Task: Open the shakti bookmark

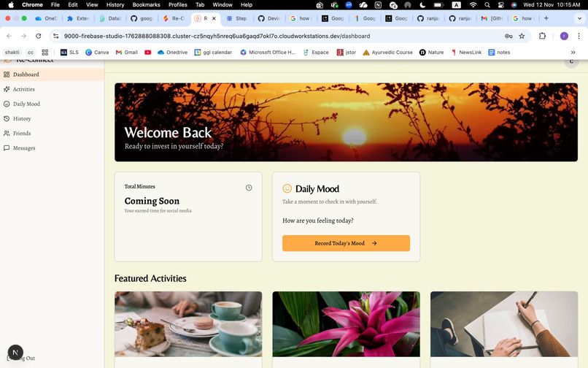Action: (12, 52)
